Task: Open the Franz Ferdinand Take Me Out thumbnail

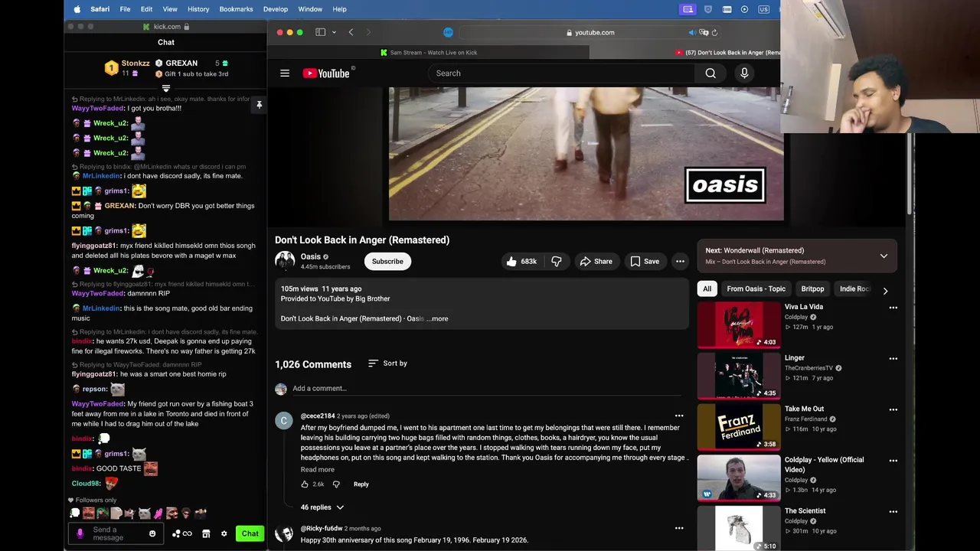Action: pos(739,427)
